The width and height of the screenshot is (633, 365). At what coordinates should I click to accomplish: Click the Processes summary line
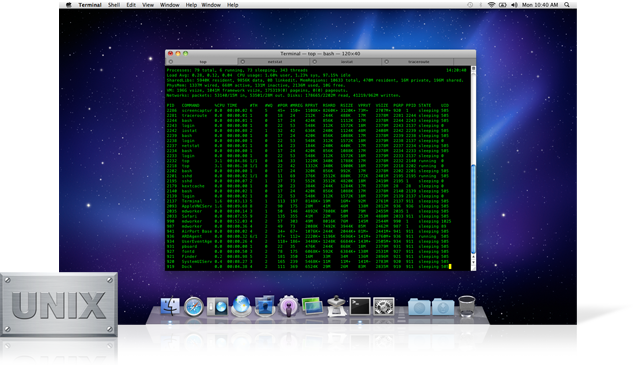[x=237, y=70]
